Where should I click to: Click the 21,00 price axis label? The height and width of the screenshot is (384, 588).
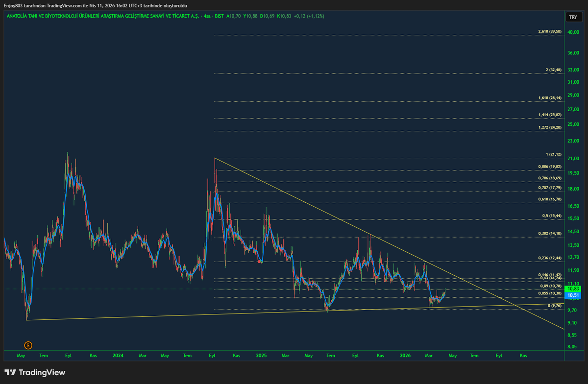tap(573, 159)
